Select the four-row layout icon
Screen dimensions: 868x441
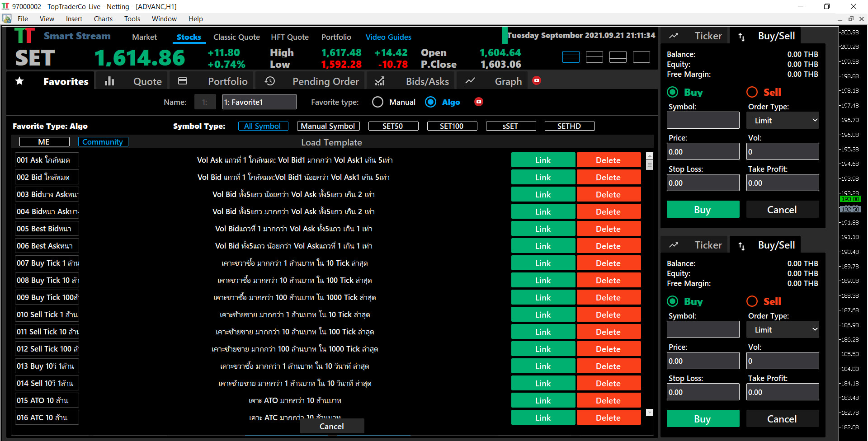pyautogui.click(x=571, y=57)
